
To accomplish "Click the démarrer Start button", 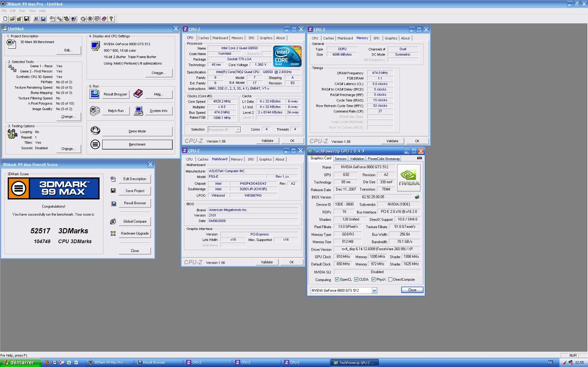I will [x=21, y=363].
